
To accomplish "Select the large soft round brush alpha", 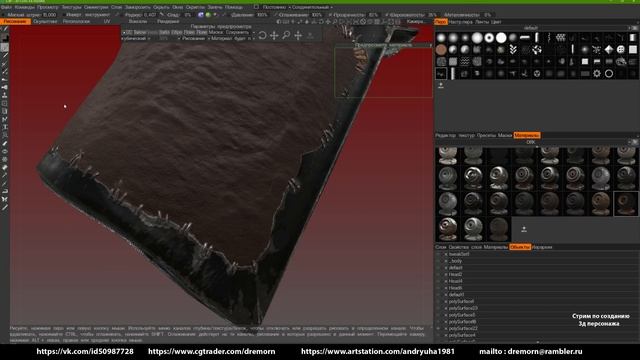I will tap(477, 38).
